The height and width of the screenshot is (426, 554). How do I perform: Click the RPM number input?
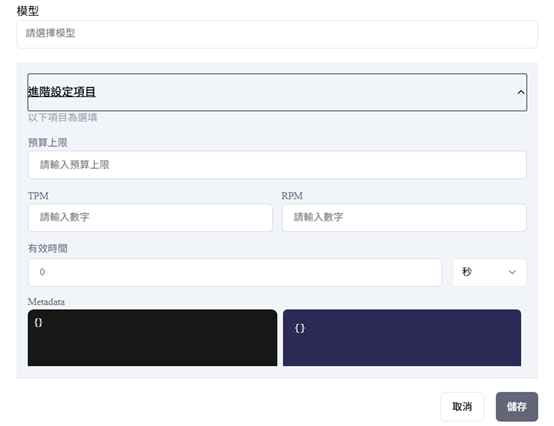[x=404, y=217]
